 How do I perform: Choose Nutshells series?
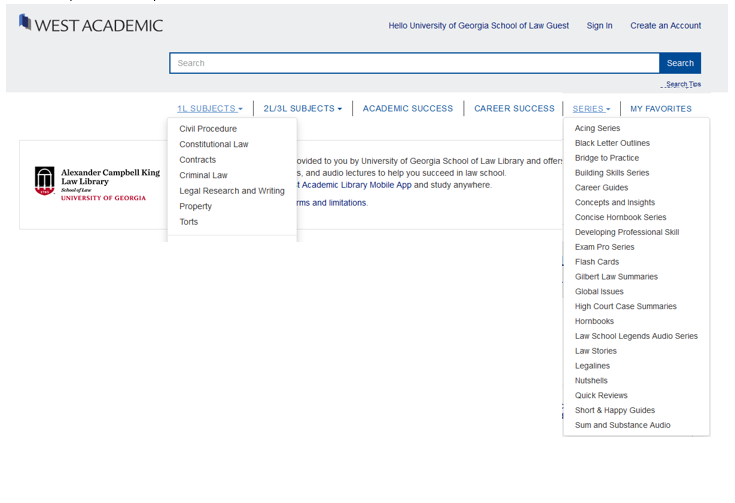click(x=592, y=381)
